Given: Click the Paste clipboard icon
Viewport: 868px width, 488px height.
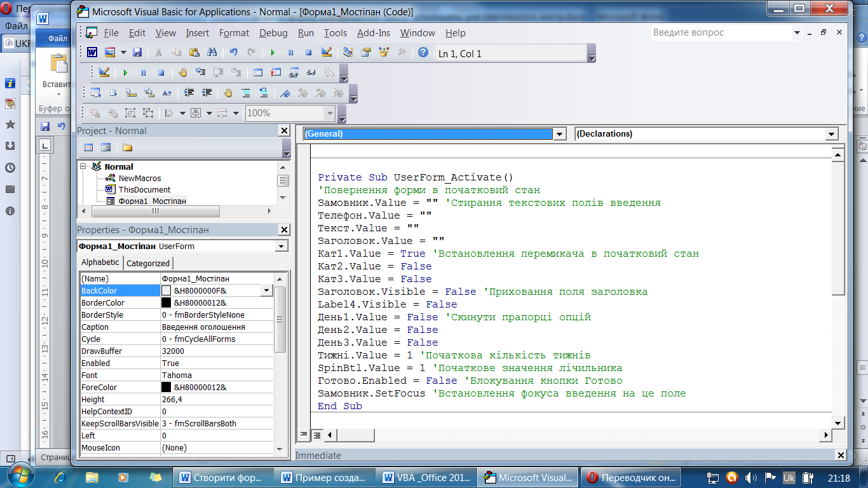Looking at the screenshot, I should click(x=194, y=53).
